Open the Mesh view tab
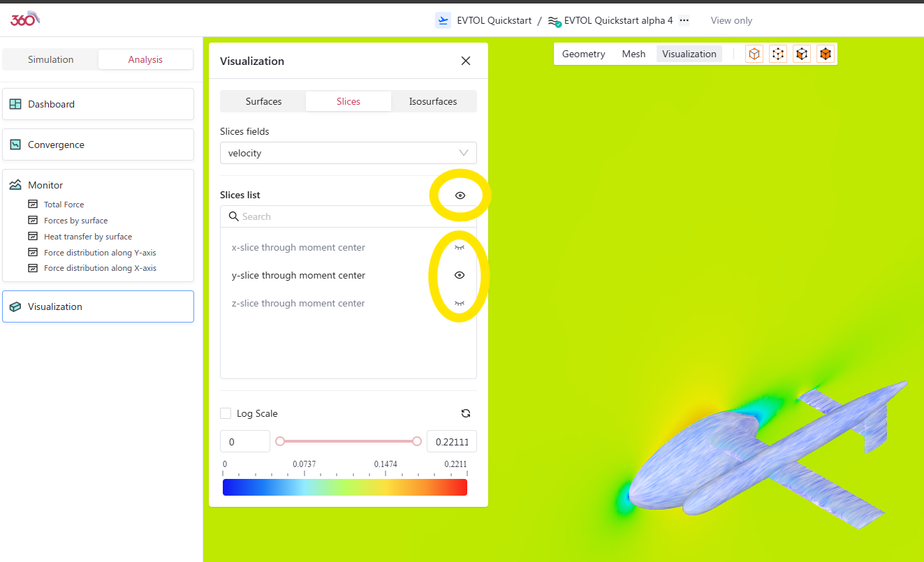This screenshot has height=562, width=924. pyautogui.click(x=633, y=54)
